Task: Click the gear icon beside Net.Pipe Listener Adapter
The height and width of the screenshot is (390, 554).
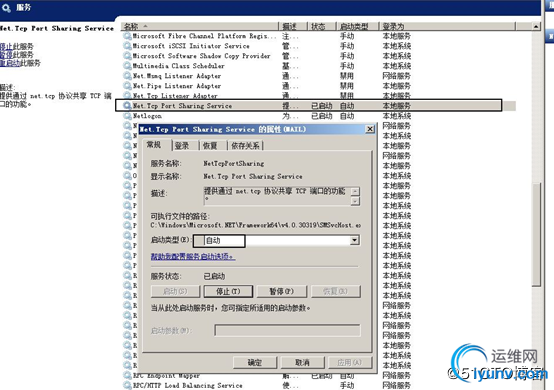Action: (x=127, y=86)
